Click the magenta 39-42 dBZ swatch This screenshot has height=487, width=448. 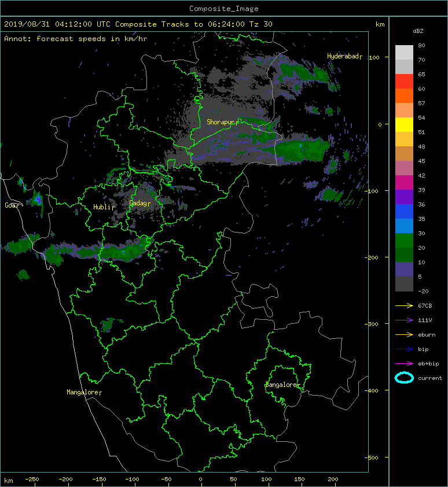(404, 183)
